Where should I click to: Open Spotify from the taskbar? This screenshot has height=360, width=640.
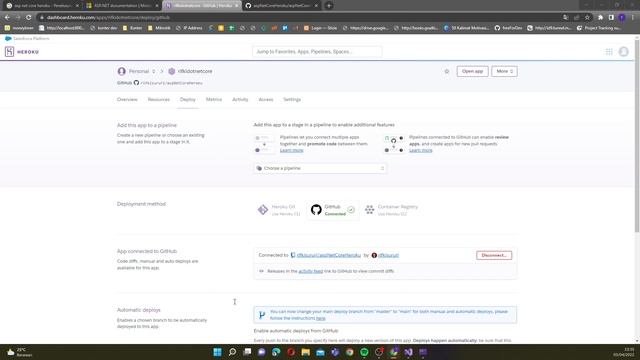(364, 352)
